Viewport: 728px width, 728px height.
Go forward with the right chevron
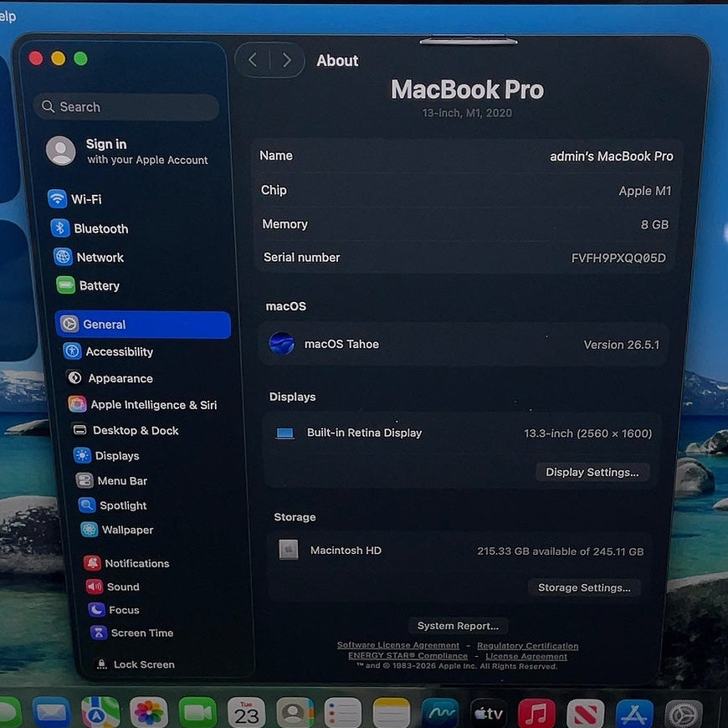287,60
